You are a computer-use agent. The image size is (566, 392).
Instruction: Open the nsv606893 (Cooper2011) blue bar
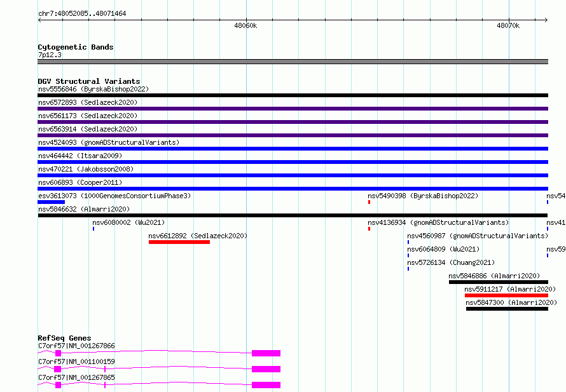[293, 189]
